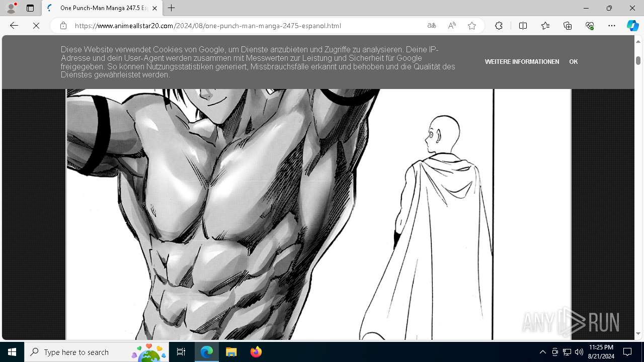Open Collections panel
Image resolution: width=644 pixels, height=362 pixels.
pyautogui.click(x=568, y=26)
